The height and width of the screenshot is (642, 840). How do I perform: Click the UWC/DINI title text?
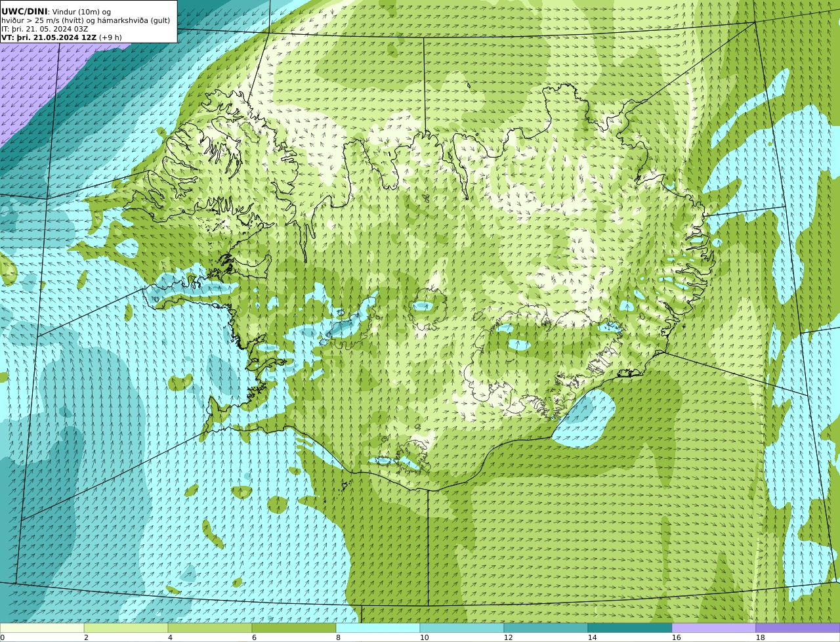(24, 11)
